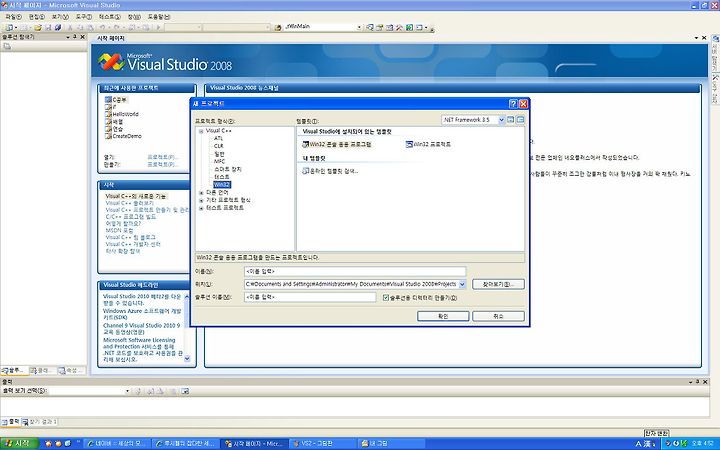The image size is (720, 450).
Task: Open the 보기 menu
Action: click(60, 17)
